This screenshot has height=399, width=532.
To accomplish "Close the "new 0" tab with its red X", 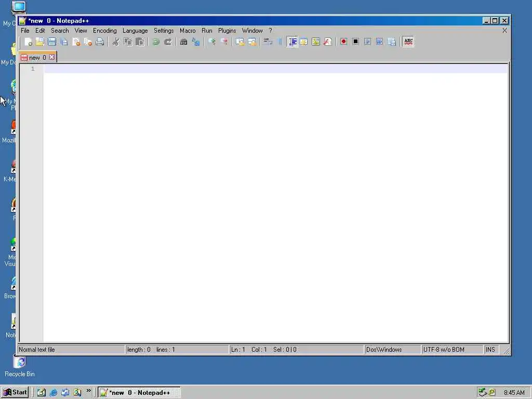I will tap(51, 57).
